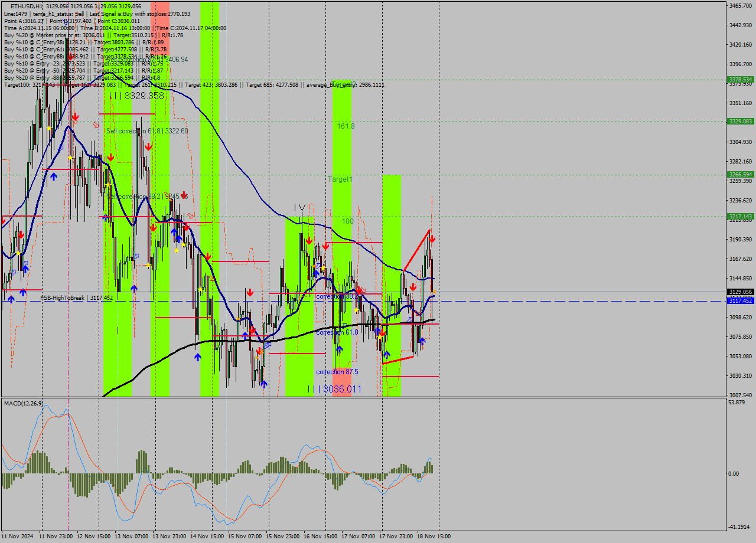Click the '15 Nov 23:00' time axis label

(282, 537)
